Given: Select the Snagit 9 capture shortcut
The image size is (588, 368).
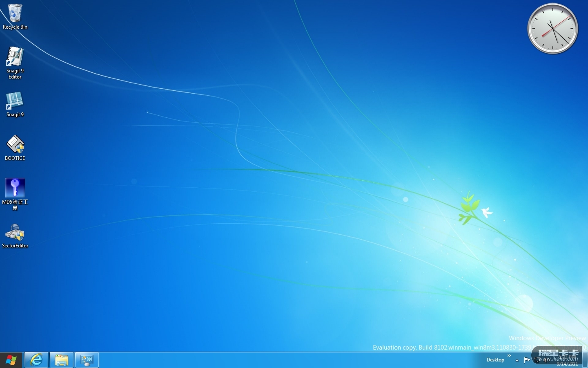Looking at the screenshot, I should (15, 104).
